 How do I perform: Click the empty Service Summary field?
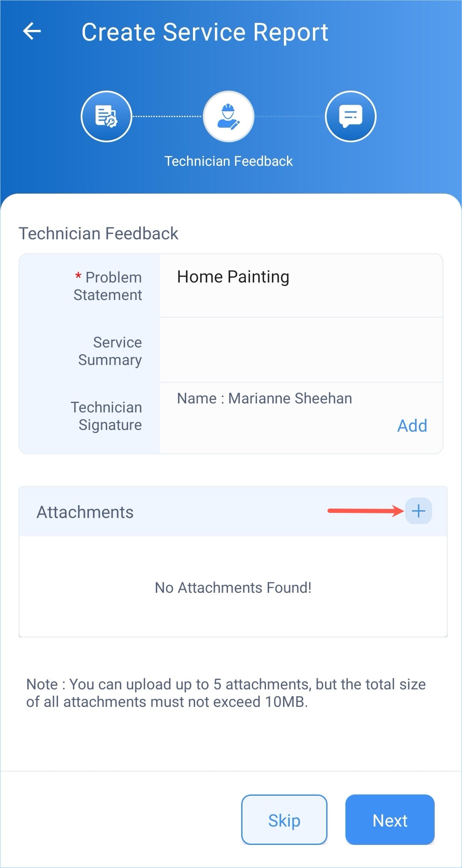coord(301,350)
